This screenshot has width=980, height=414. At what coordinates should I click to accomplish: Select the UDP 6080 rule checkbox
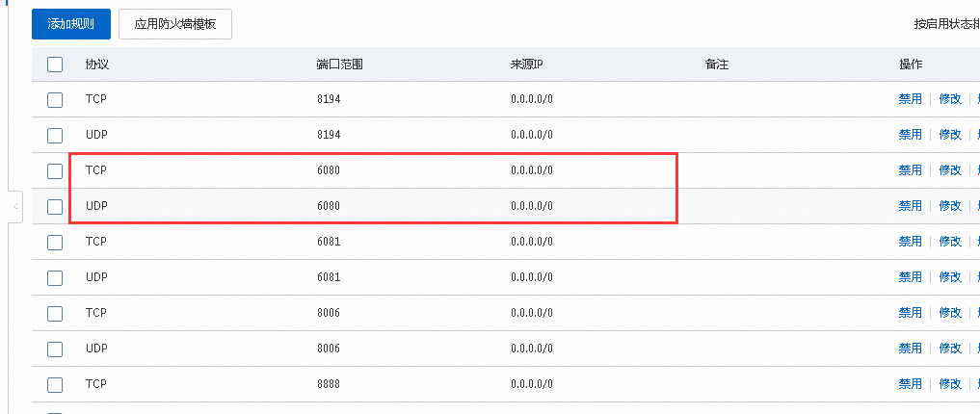55,207
